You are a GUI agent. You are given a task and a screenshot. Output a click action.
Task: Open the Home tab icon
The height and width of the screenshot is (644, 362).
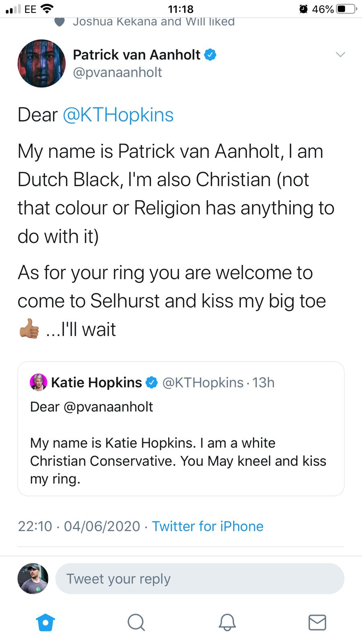click(45, 622)
